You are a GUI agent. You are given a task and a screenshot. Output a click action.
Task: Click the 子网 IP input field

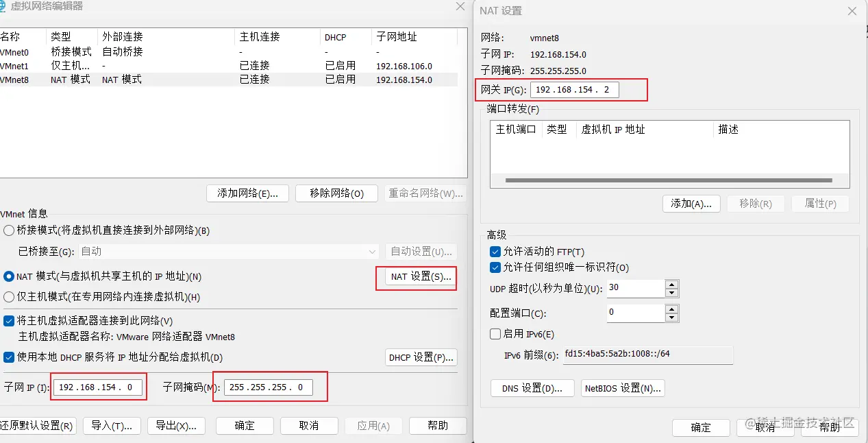click(97, 387)
